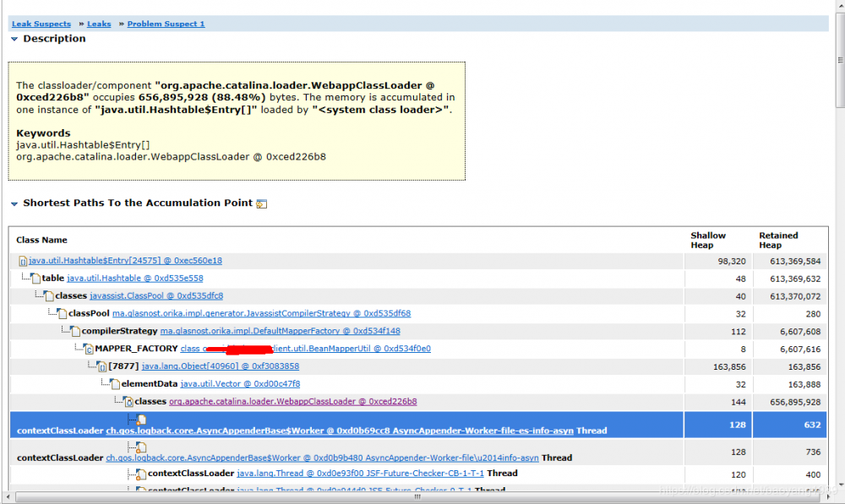845x504 pixels.
Task: Click the object icon in the elementData row
Action: 115,384
